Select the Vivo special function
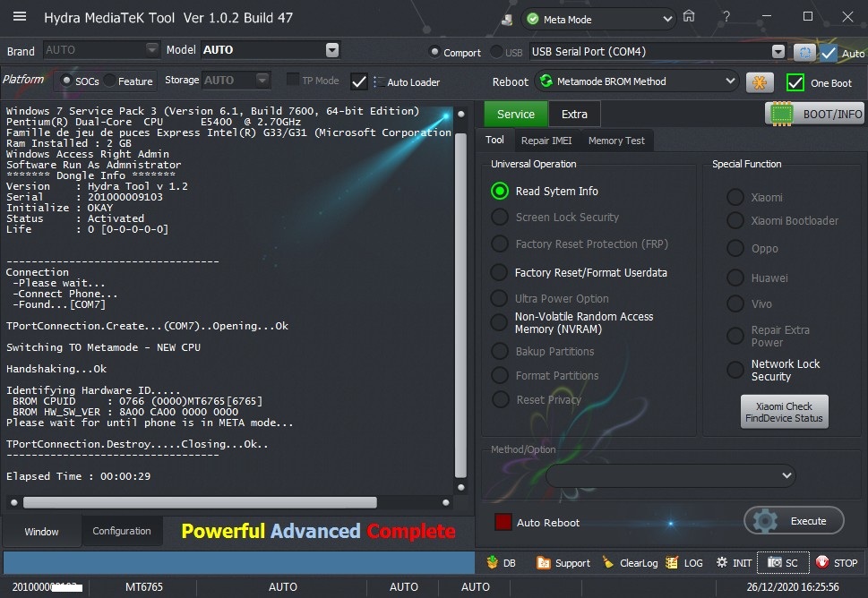Screen dimensions: 868x598 click(735, 303)
